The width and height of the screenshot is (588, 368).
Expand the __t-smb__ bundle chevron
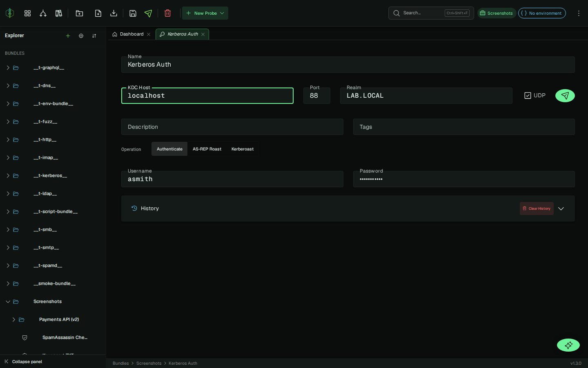8,229
